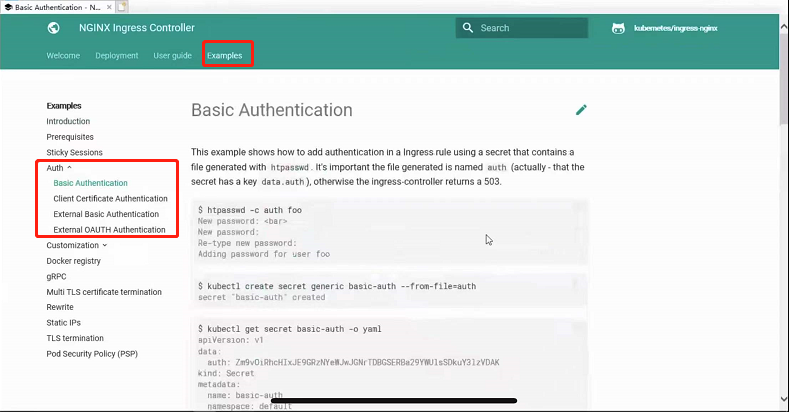Open the Docker registry link

(73, 261)
